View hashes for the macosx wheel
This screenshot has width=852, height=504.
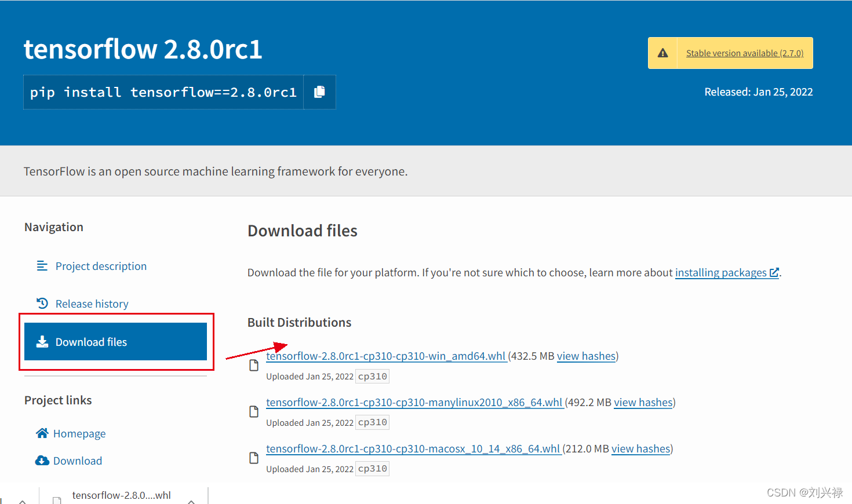pyautogui.click(x=641, y=448)
